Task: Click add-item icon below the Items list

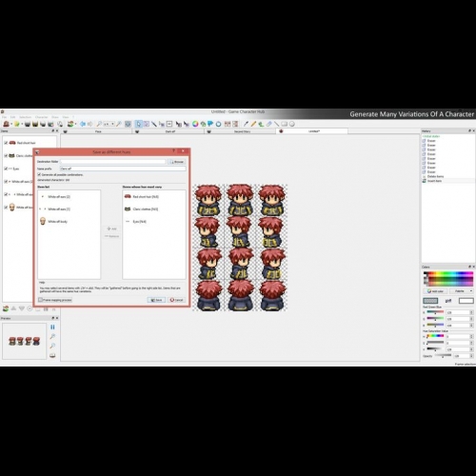Action: click(x=6, y=308)
